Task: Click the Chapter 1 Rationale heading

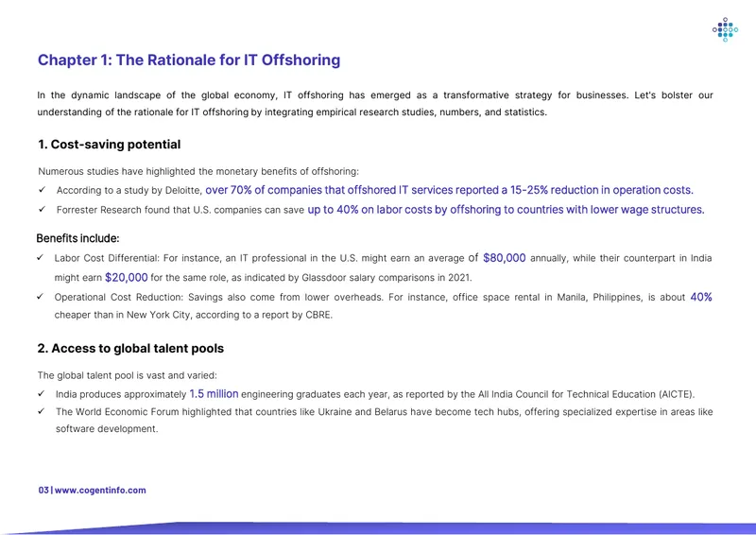Action: (x=189, y=60)
